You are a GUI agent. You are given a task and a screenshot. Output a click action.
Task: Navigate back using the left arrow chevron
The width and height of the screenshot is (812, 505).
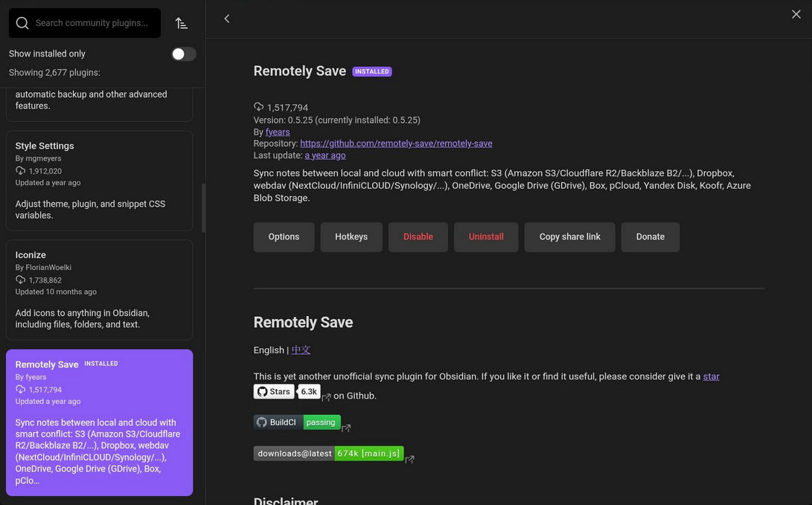(x=226, y=18)
